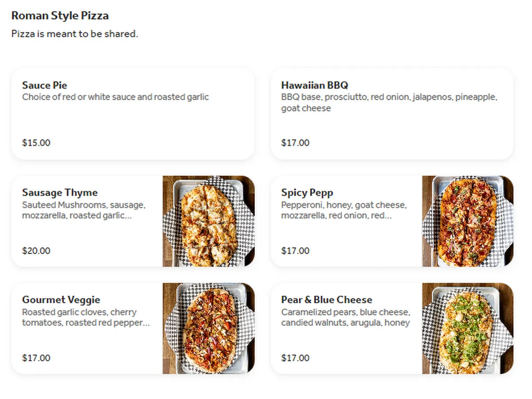
Task: Click the Sauce Pie description text
Action: [x=115, y=97]
